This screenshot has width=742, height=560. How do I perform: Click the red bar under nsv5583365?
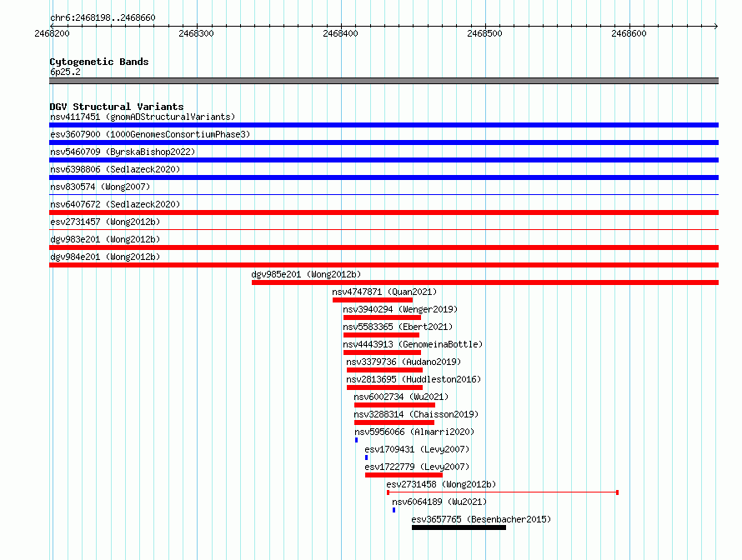point(381,335)
